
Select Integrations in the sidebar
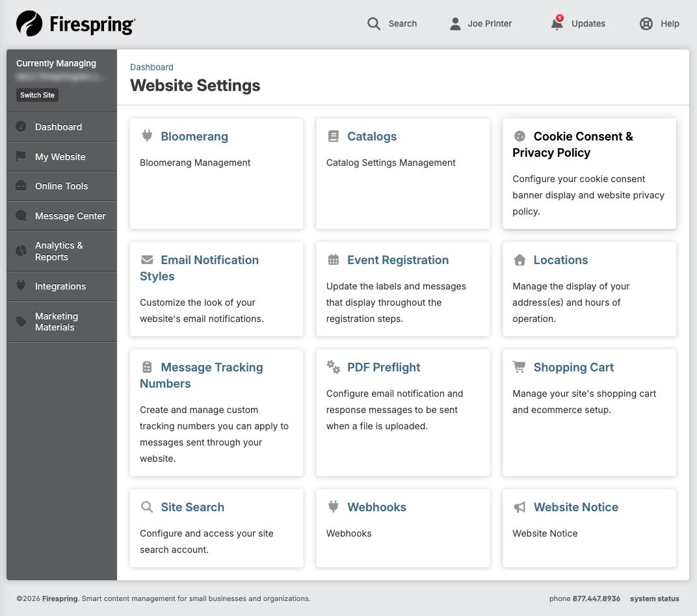(x=62, y=286)
